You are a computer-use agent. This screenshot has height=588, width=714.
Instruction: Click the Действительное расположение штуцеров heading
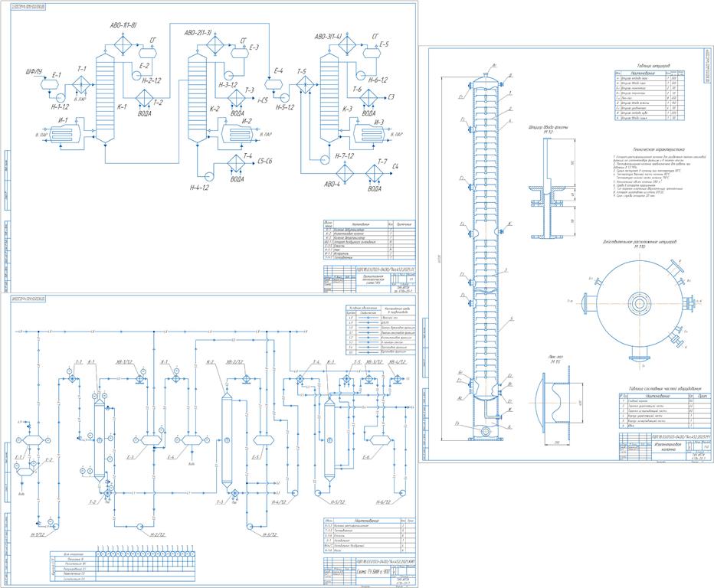tap(640, 242)
